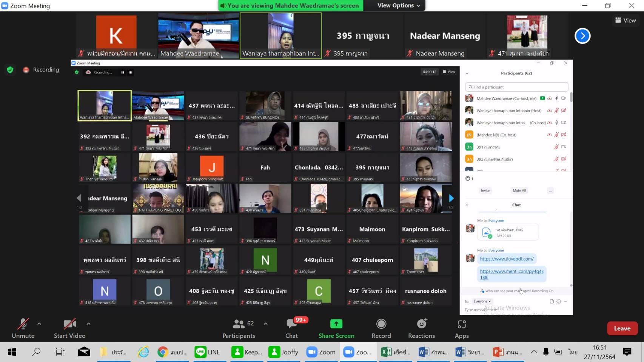Open the more options button beside Mute All
This screenshot has width=644, height=362.
[x=550, y=190]
